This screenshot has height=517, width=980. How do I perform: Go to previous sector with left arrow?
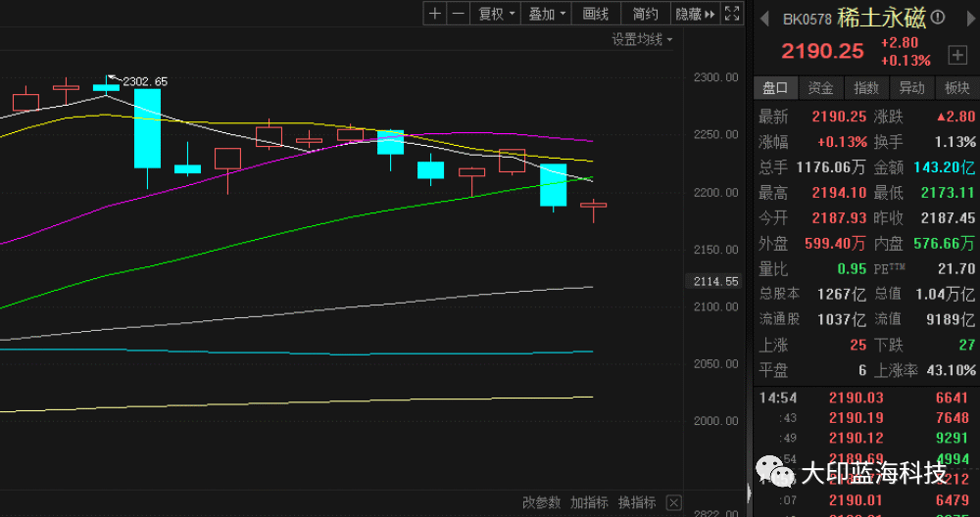click(x=764, y=18)
